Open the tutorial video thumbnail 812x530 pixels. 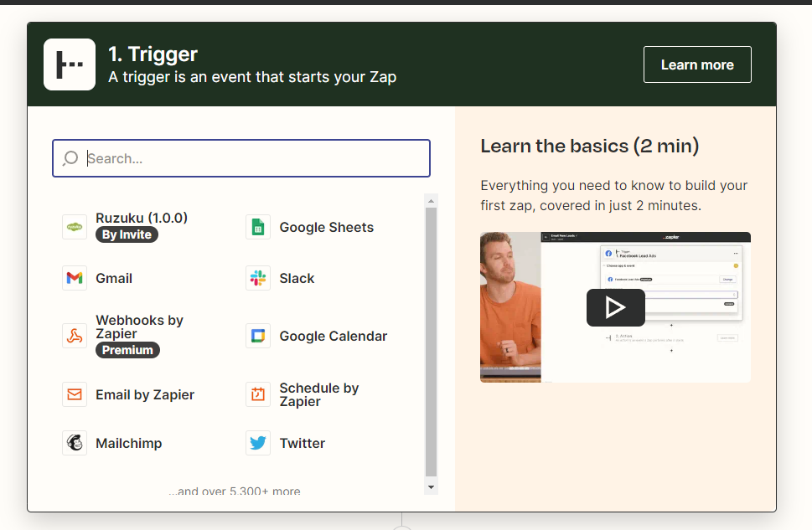click(x=615, y=307)
